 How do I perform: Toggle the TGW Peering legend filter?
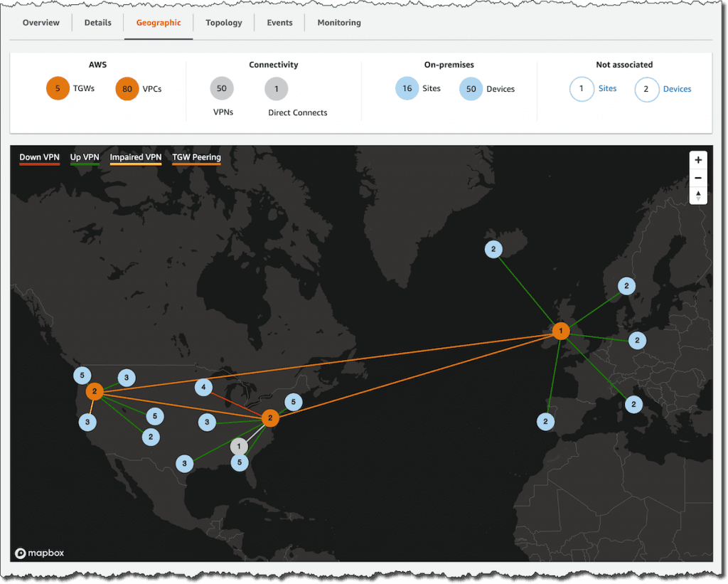196,157
